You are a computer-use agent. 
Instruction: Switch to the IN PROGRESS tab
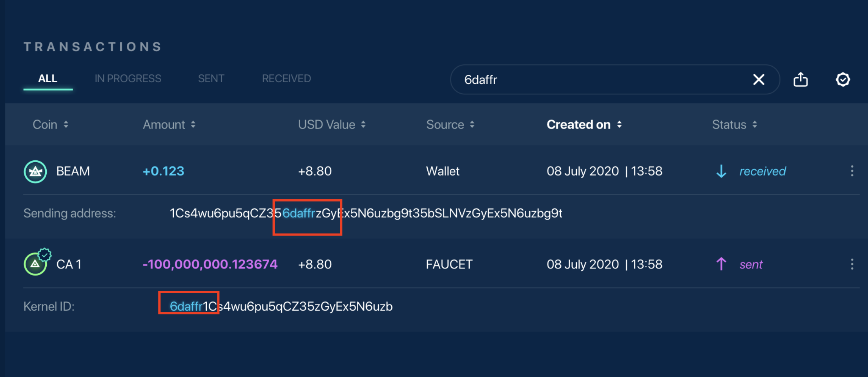128,78
